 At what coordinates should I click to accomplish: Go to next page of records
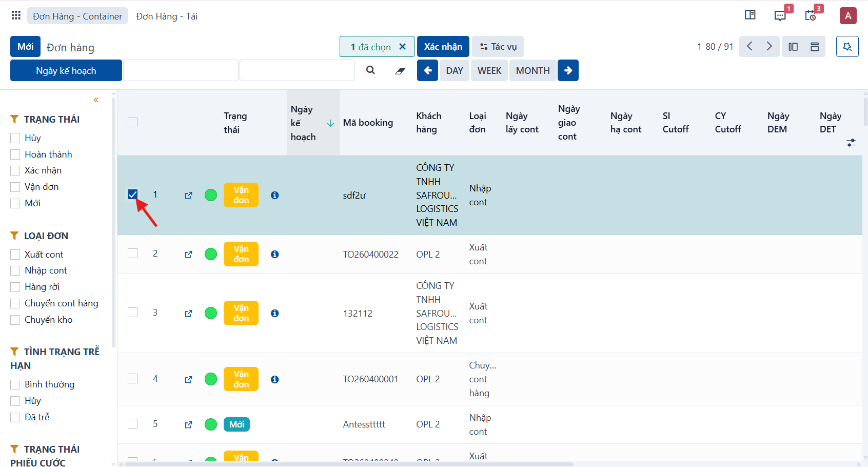[x=770, y=47]
